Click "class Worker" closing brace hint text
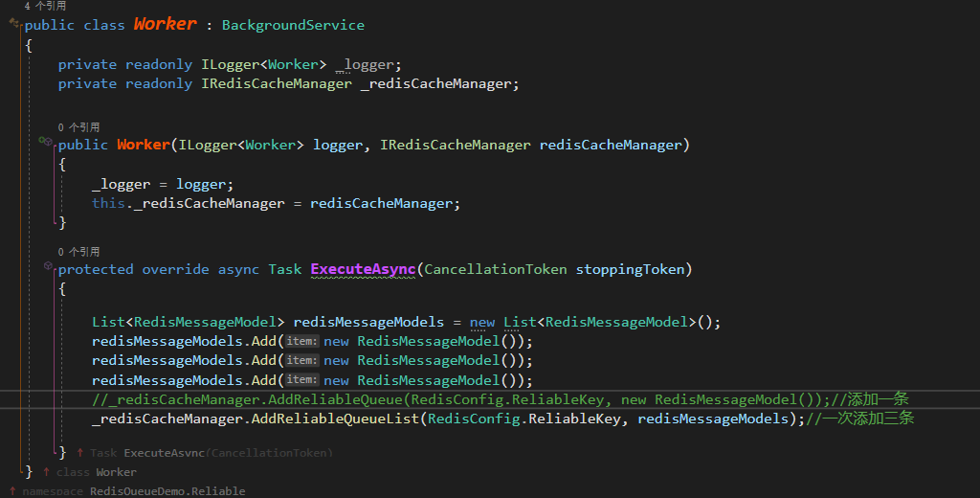 pos(97,472)
